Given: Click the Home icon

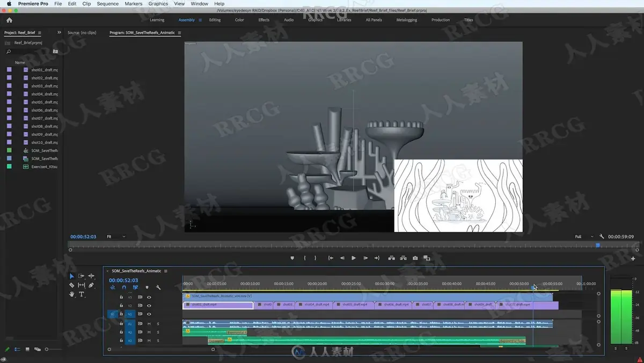Looking at the screenshot, I should click(9, 20).
